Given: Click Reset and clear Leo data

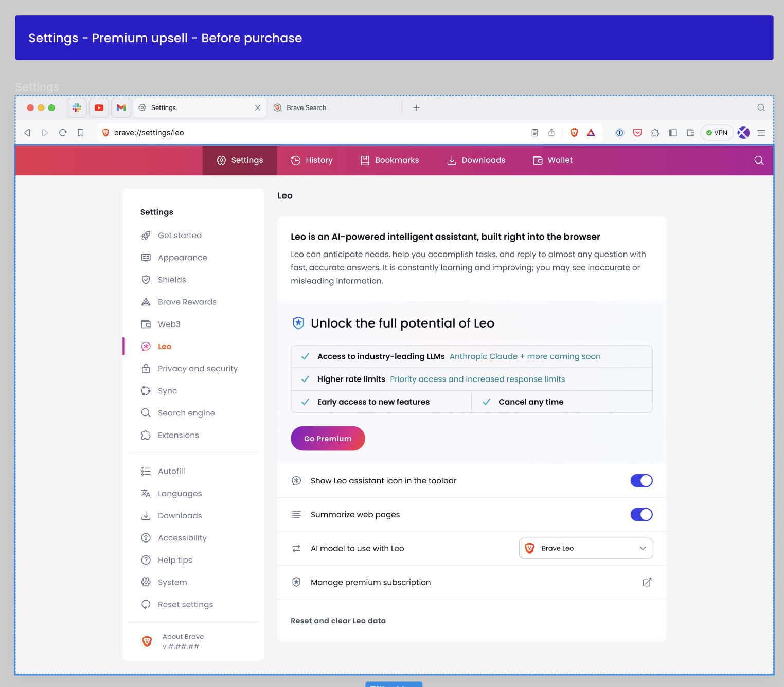Looking at the screenshot, I should (338, 621).
